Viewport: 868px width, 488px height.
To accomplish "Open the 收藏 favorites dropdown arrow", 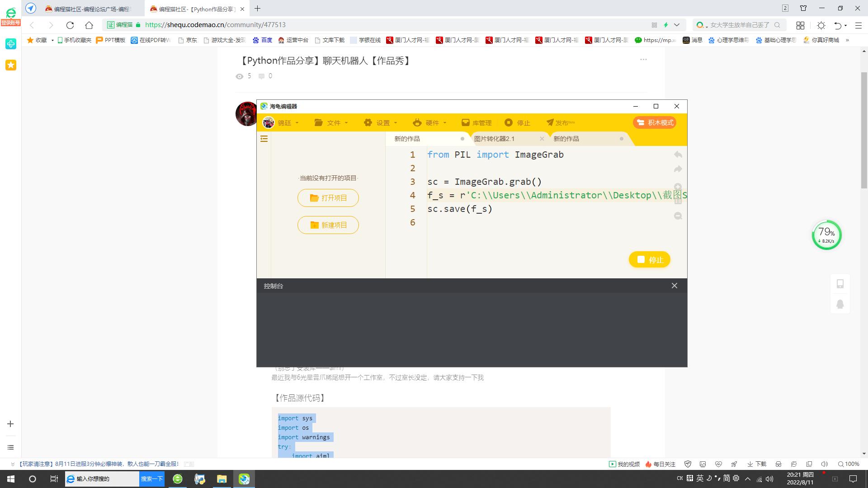I will pos(52,40).
